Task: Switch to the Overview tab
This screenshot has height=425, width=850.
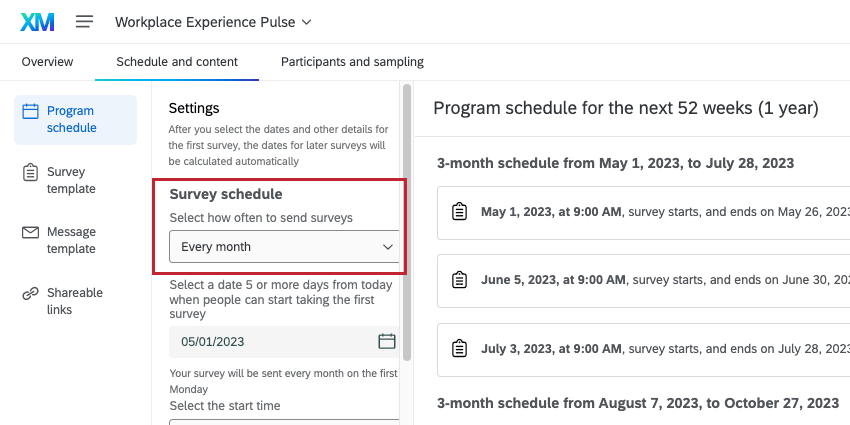Action: pyautogui.click(x=47, y=62)
